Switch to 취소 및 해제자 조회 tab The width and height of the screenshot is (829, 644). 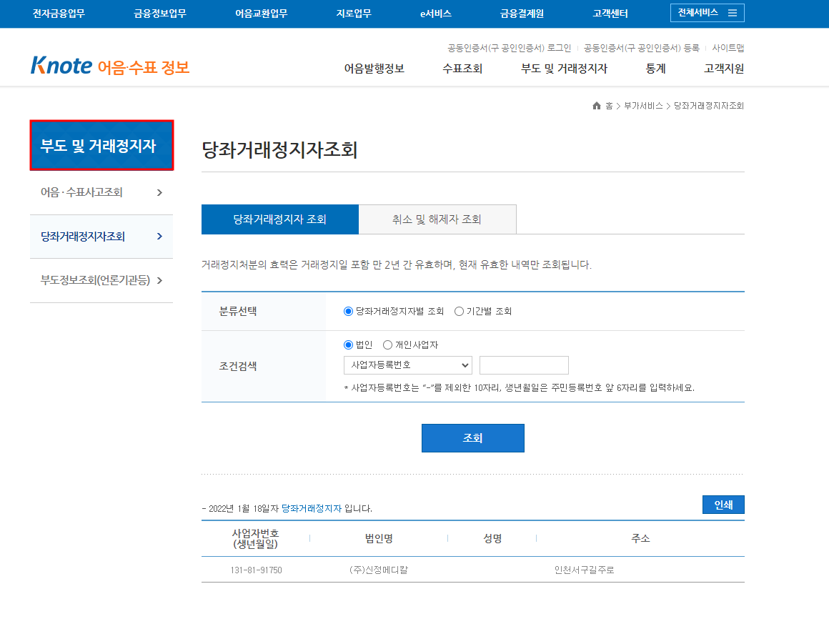pos(437,219)
